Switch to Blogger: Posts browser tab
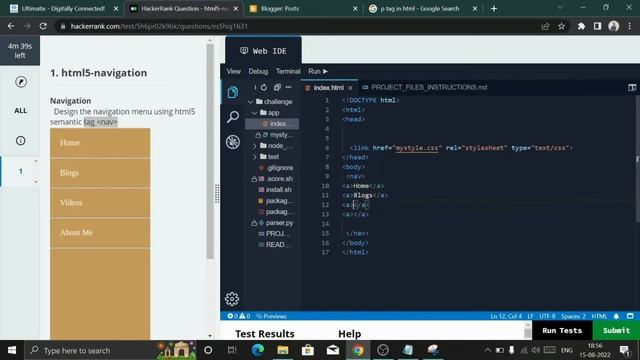The width and height of the screenshot is (640, 360). 303,9
